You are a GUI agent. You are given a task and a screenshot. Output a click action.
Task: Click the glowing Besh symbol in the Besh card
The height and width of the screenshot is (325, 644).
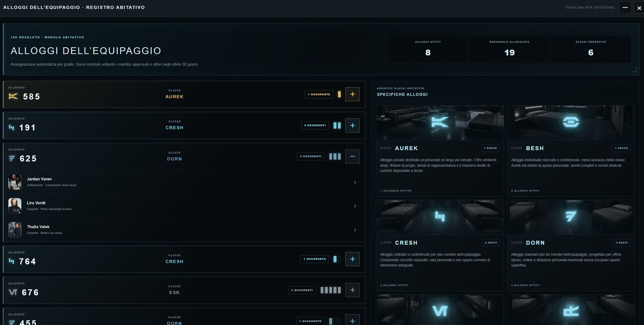[x=571, y=122]
